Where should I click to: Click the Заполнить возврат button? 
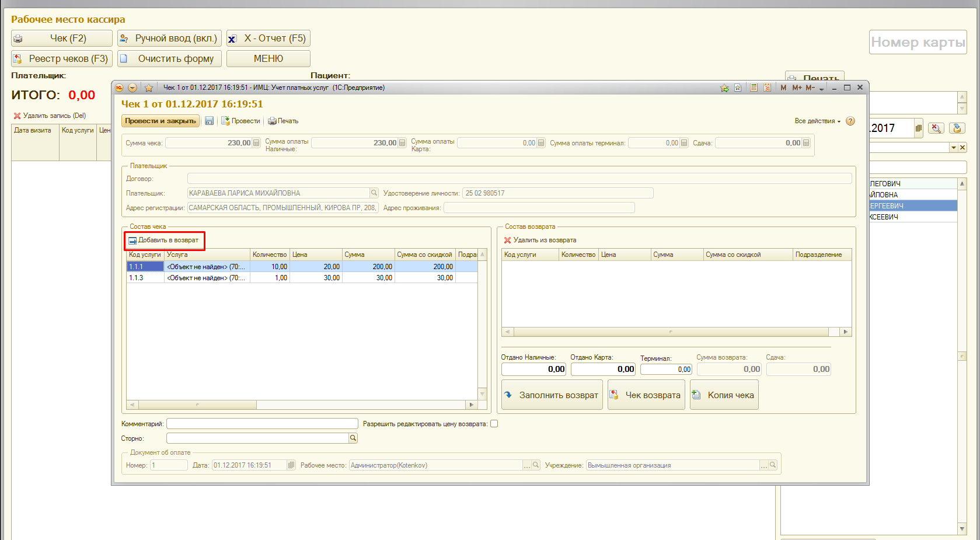coord(552,395)
